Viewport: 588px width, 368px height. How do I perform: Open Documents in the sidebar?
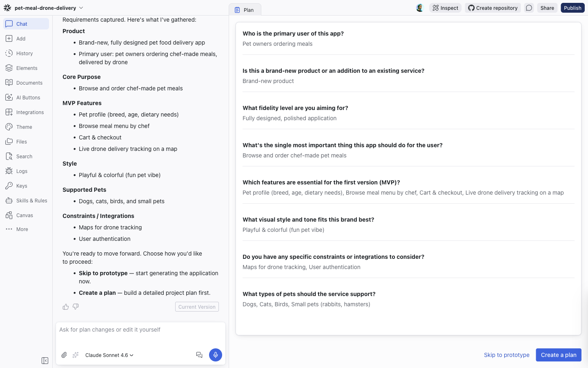[x=26, y=83]
